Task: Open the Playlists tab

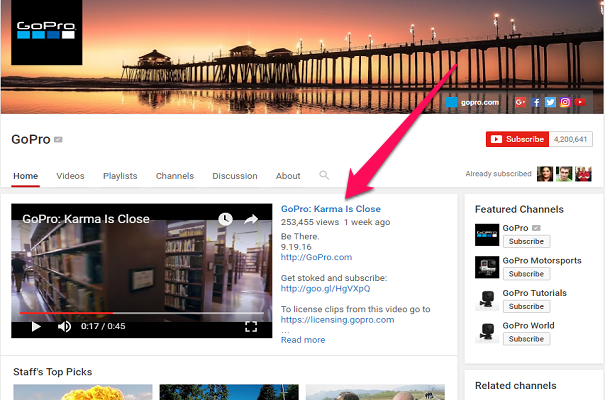Action: tap(120, 176)
